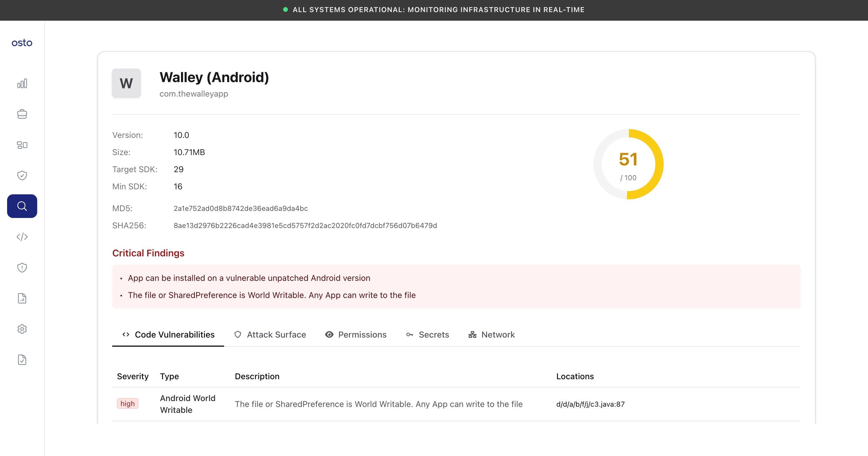Click the World Writable finding in critical list
868x456 pixels.
272,295
